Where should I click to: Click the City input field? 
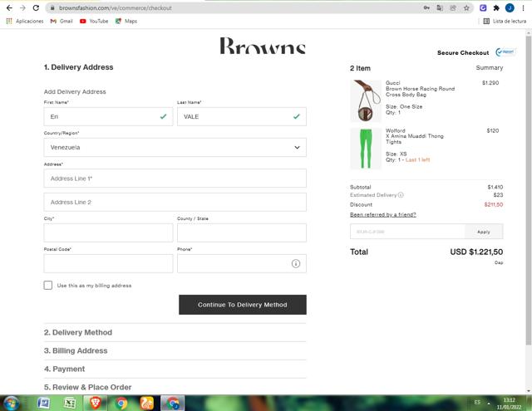coord(108,232)
